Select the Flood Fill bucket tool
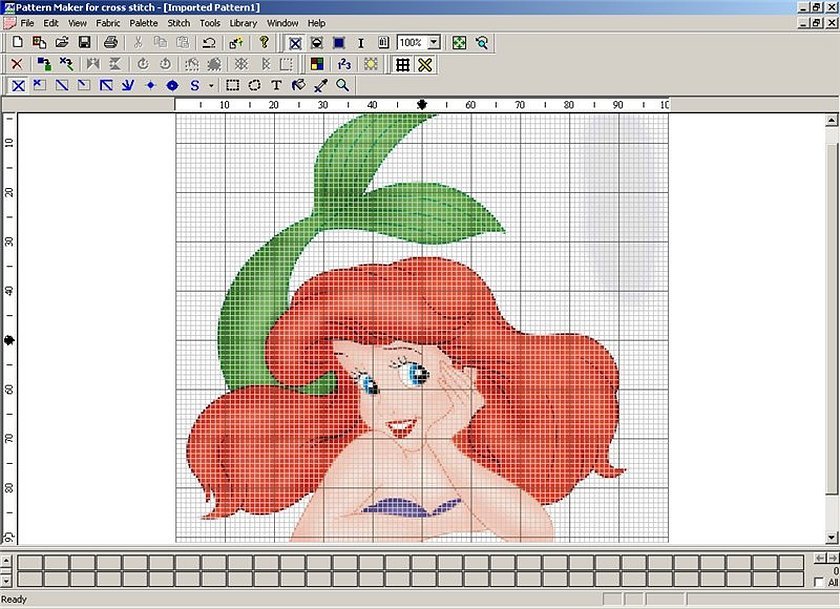840x609 pixels. pyautogui.click(x=298, y=86)
